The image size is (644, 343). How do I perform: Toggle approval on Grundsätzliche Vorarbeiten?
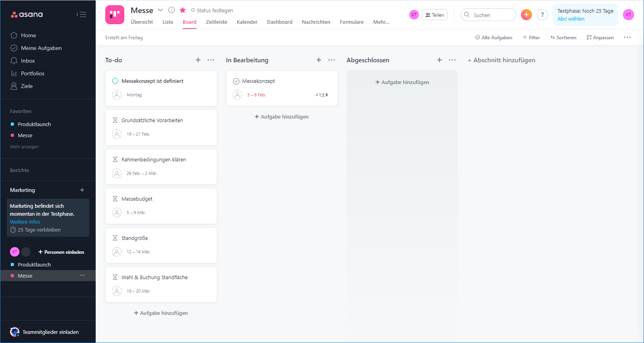[x=115, y=120]
